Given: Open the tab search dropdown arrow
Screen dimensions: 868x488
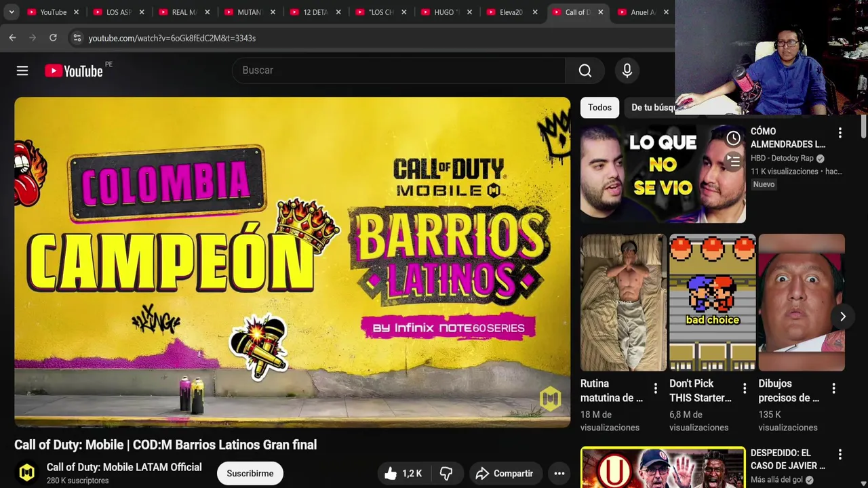Looking at the screenshot, I should [12, 12].
